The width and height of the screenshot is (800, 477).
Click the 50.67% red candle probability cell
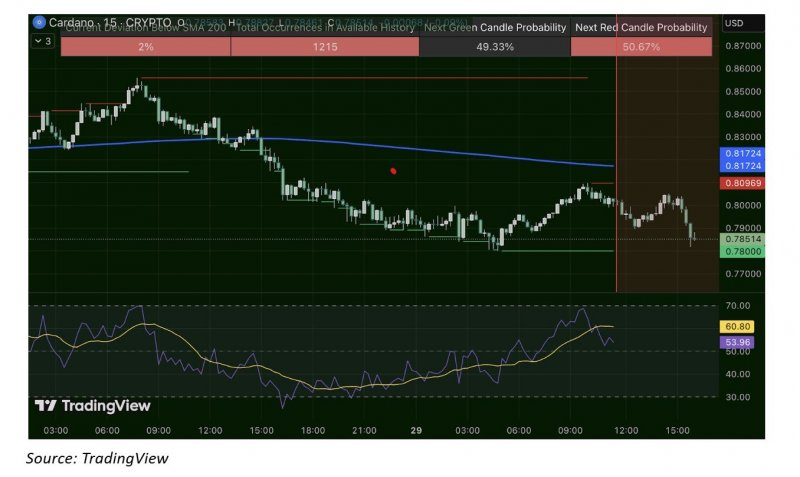pyautogui.click(x=641, y=46)
